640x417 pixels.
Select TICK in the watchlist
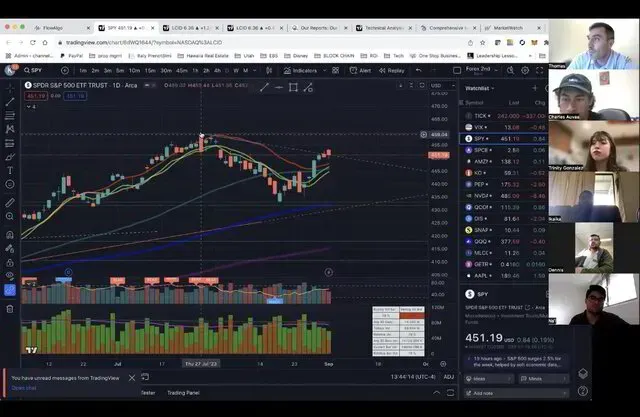click(504, 116)
